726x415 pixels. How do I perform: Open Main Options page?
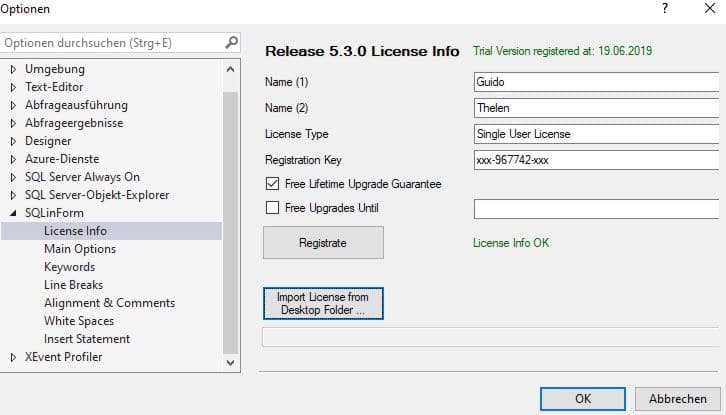[x=80, y=249]
